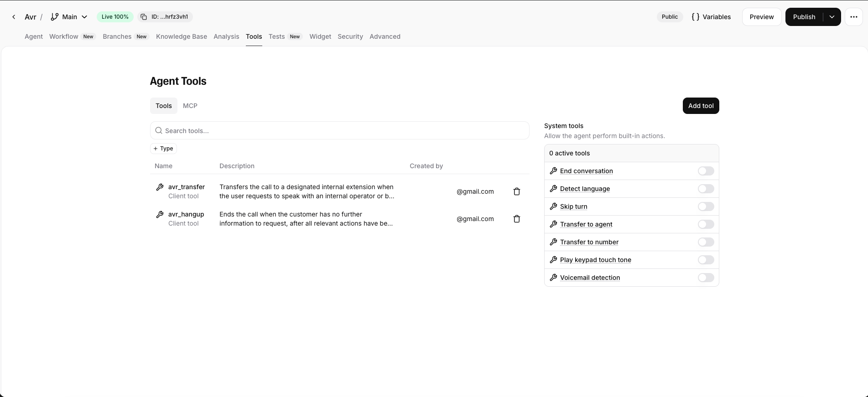868x397 pixels.
Task: Click the Variables curly braces icon
Action: click(695, 17)
